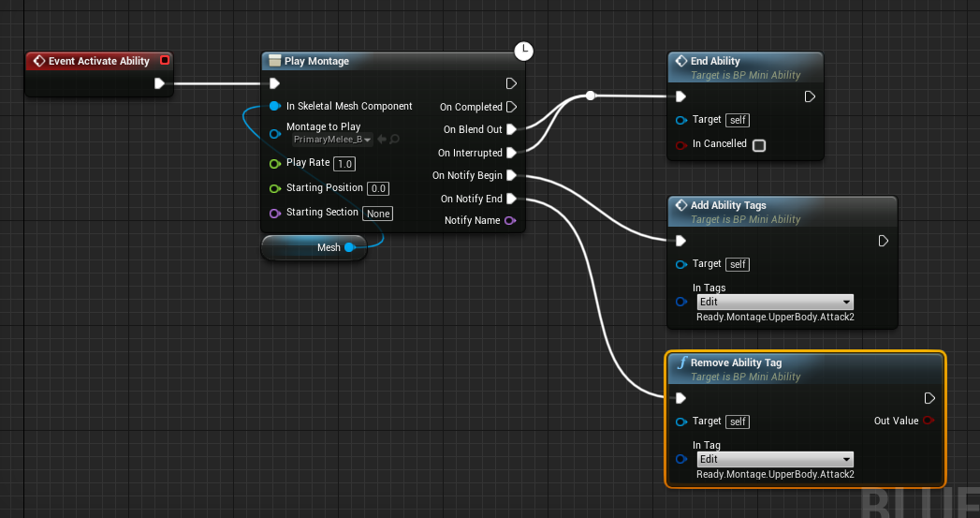
Task: Click In Skeletal Mesh Component input pin
Action: tap(275, 106)
